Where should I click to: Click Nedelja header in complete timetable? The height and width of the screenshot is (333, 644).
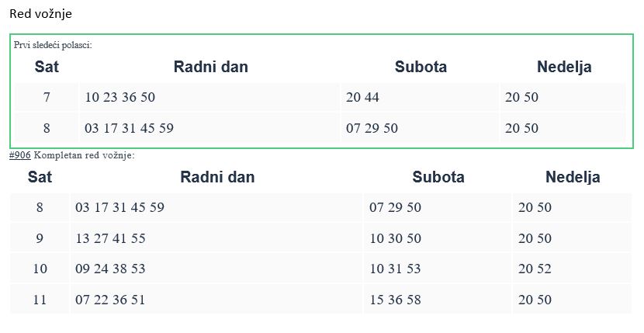point(573,177)
